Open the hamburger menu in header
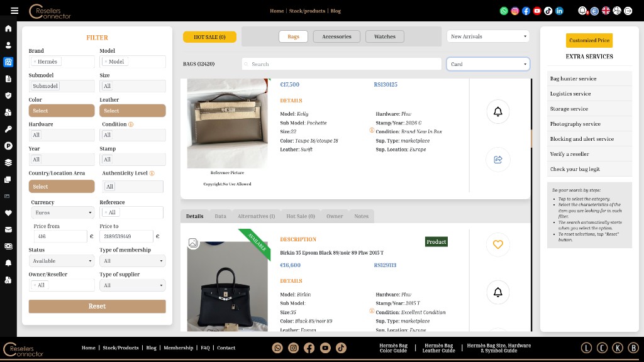644x362 pixels. pyautogui.click(x=14, y=11)
